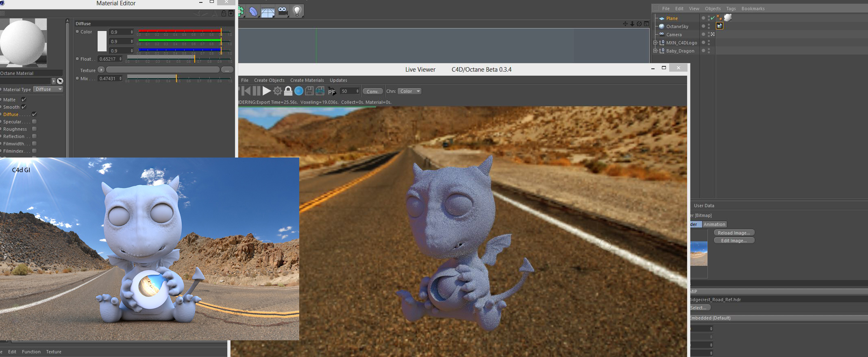Open the Create Objects menu

pos(269,80)
